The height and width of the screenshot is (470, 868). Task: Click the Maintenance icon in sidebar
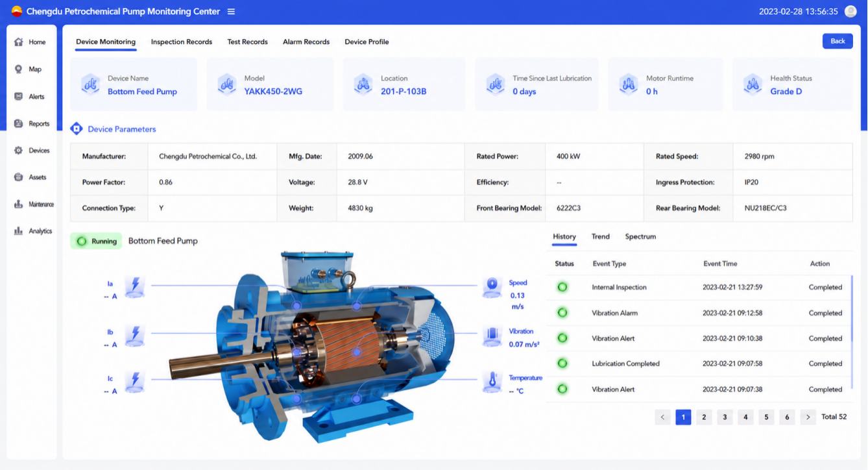coord(18,204)
